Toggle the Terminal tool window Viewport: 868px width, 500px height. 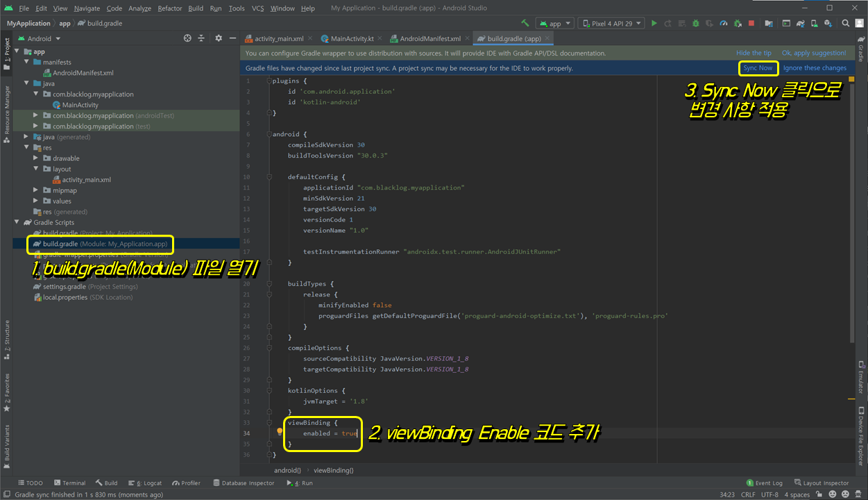(x=69, y=483)
